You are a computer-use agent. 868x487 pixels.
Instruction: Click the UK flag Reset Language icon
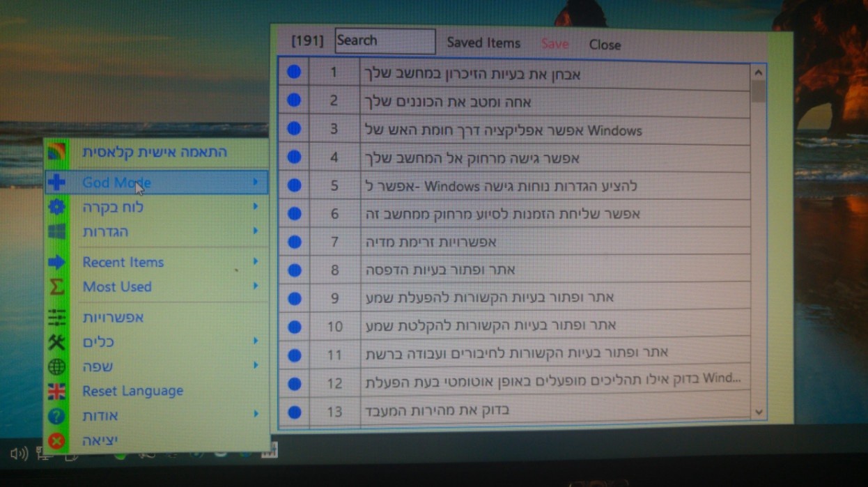56,392
